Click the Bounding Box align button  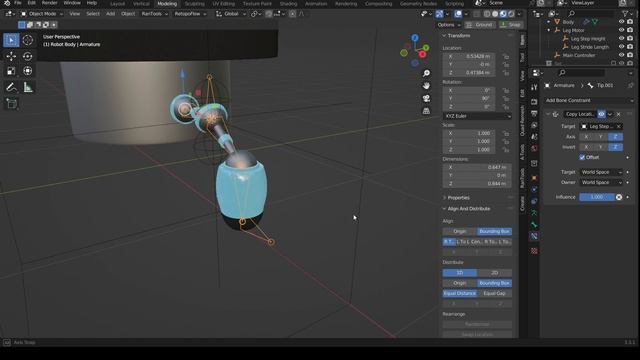[494, 231]
